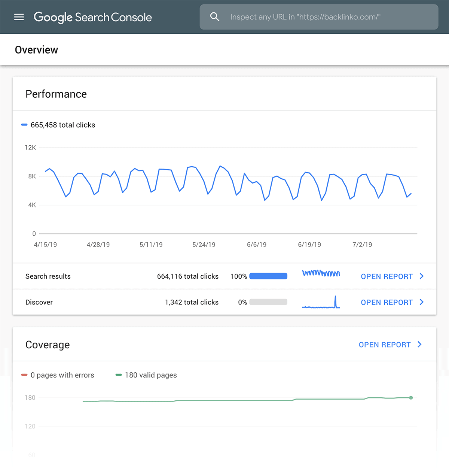The width and height of the screenshot is (449, 476).
Task: Click the 4/28/19 axis date
Action: tap(98, 245)
